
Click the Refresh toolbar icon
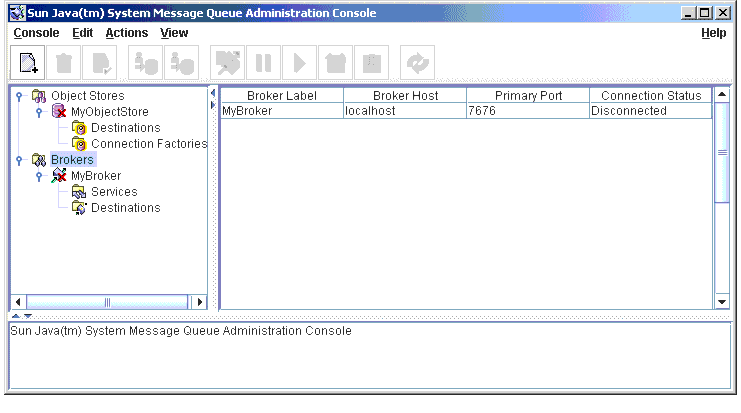point(417,63)
